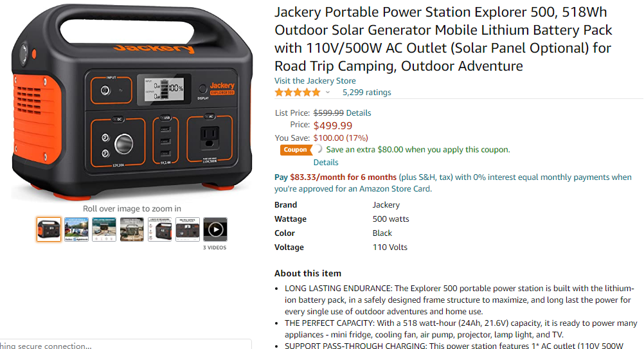Open the sixth thumbnail image
644x349 pixels.
pyautogui.click(x=188, y=229)
